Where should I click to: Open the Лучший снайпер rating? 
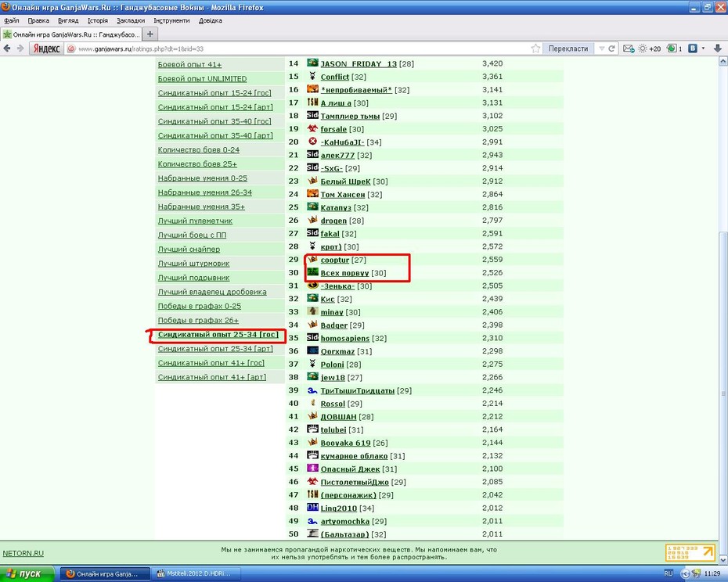[x=189, y=249]
